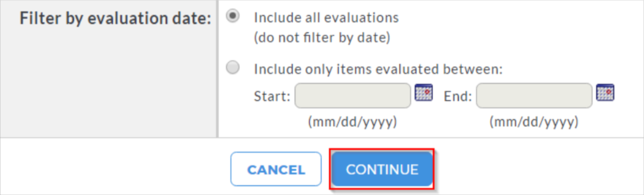This screenshot has height=195, width=644.
Task: Pick a start date using its calendar icon
Action: click(423, 93)
